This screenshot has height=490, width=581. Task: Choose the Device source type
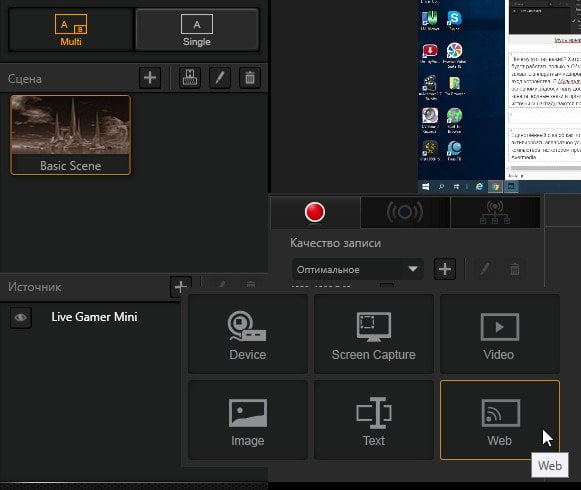(x=248, y=334)
